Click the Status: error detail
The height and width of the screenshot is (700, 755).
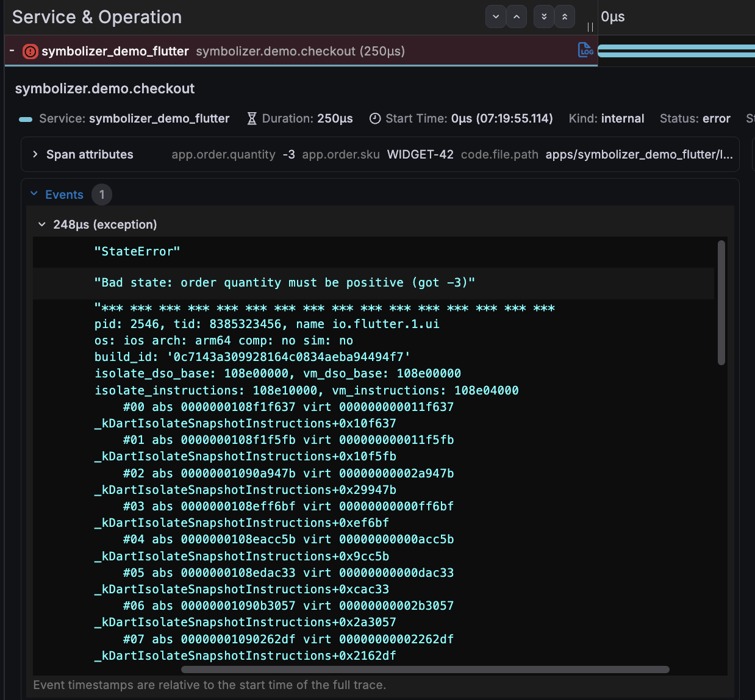click(x=695, y=118)
